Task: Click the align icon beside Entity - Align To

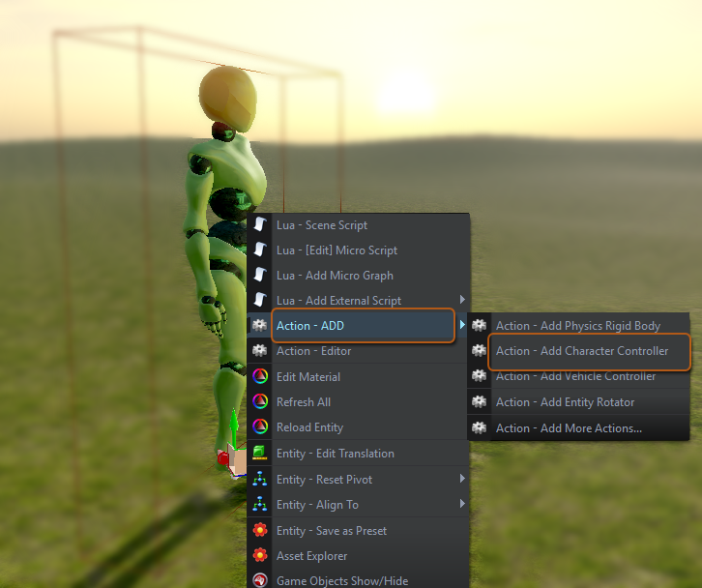Action: [260, 504]
